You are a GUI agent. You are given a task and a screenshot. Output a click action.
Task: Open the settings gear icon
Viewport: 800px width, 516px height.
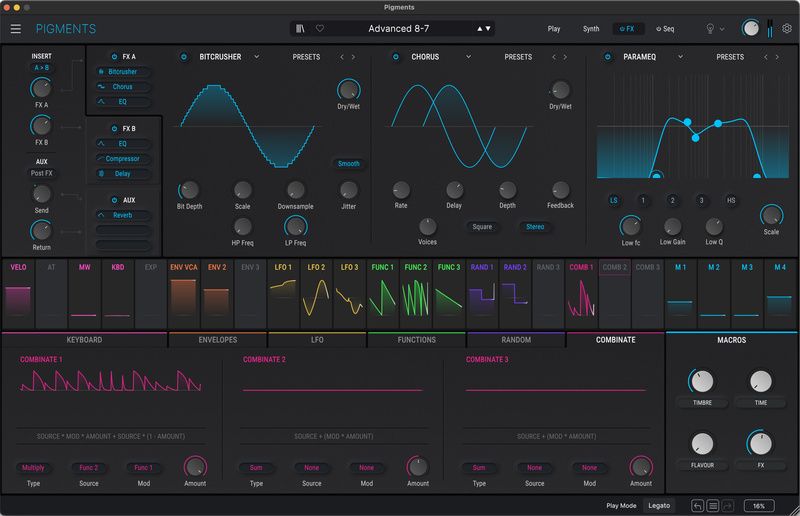(x=787, y=29)
